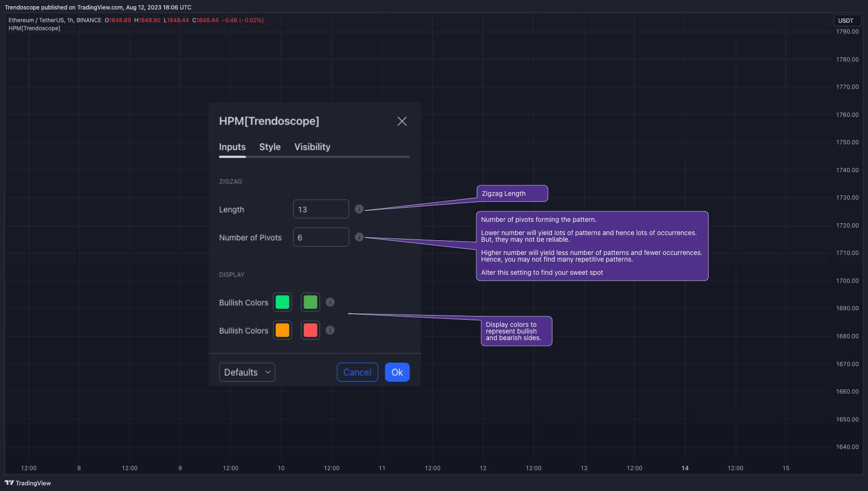Click the info icon next to green Bullish Colors
The width and height of the screenshot is (868, 491).
click(x=330, y=302)
